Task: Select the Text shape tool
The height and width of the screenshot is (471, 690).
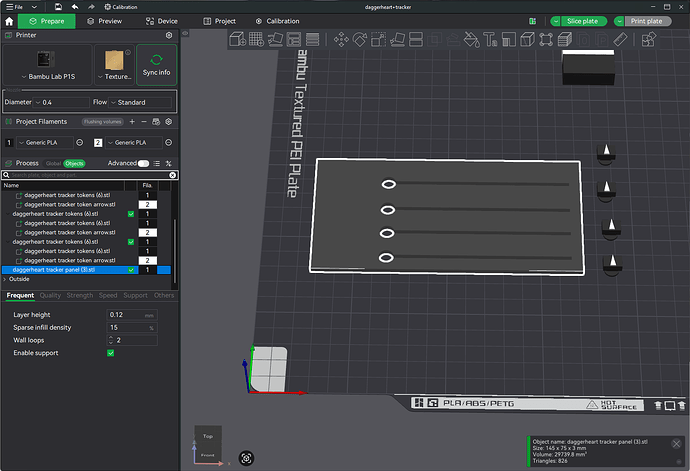Action: coord(490,39)
